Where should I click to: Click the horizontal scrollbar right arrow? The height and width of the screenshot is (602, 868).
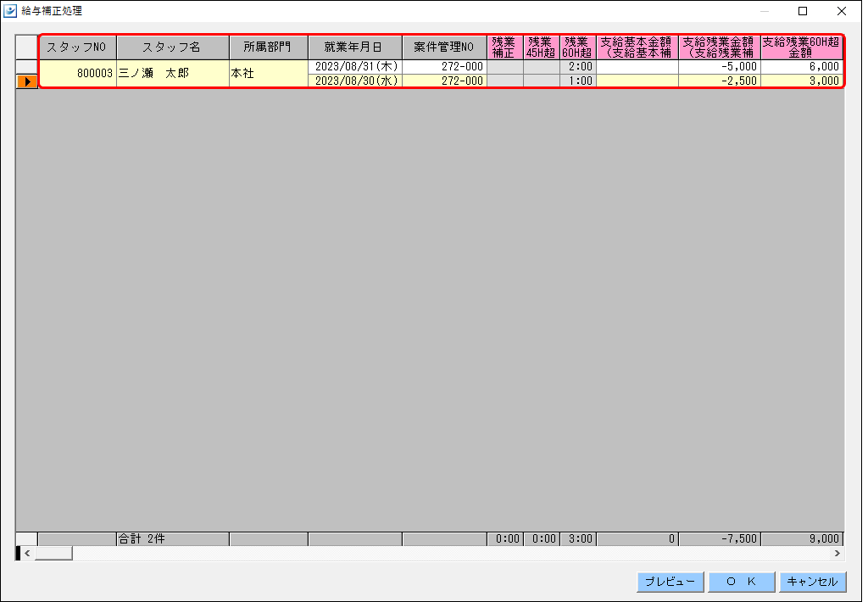tap(837, 554)
